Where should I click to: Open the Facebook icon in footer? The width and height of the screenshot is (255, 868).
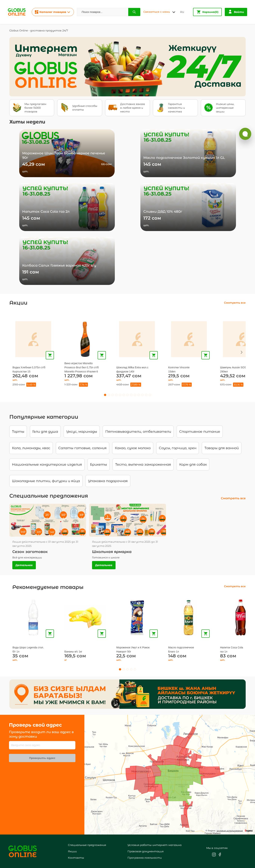point(220,854)
